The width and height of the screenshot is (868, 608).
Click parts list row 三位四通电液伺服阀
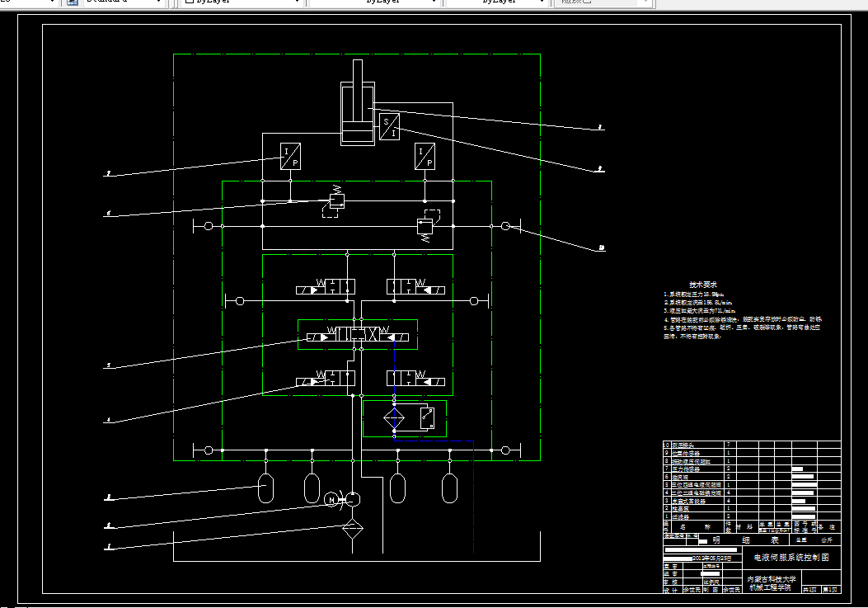752,484
